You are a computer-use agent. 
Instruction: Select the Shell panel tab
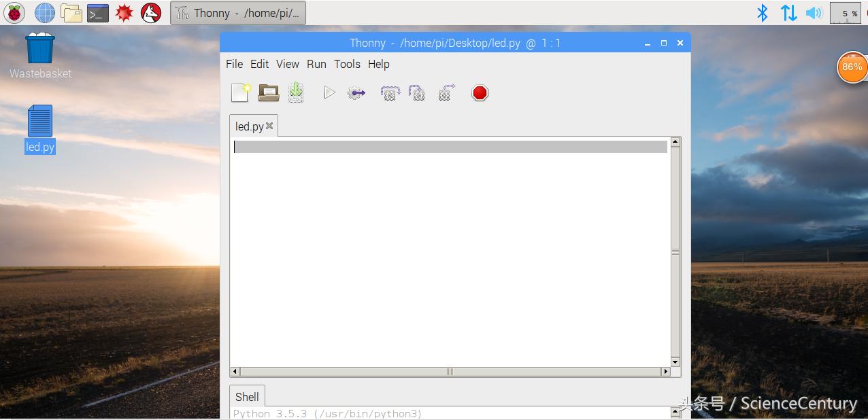tap(247, 397)
